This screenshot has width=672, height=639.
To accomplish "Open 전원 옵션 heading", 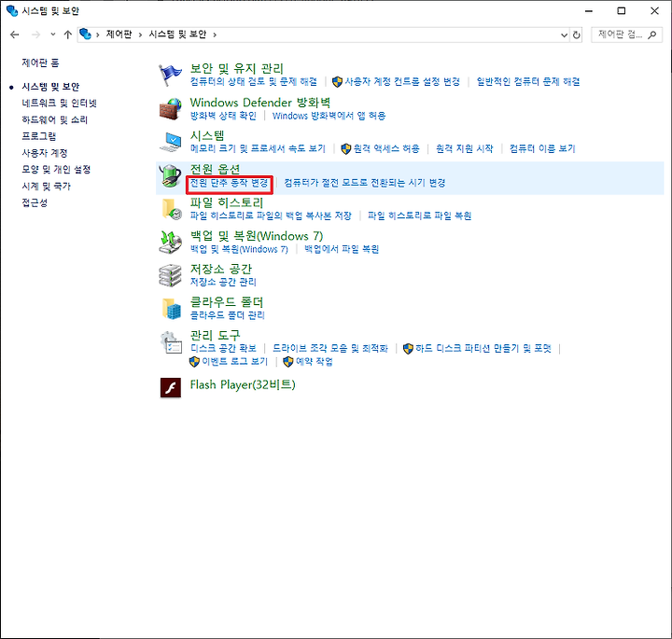I will (x=215, y=169).
